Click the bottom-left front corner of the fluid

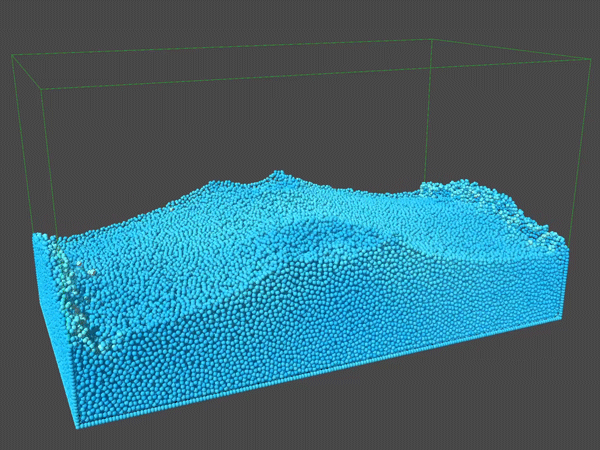(75, 423)
